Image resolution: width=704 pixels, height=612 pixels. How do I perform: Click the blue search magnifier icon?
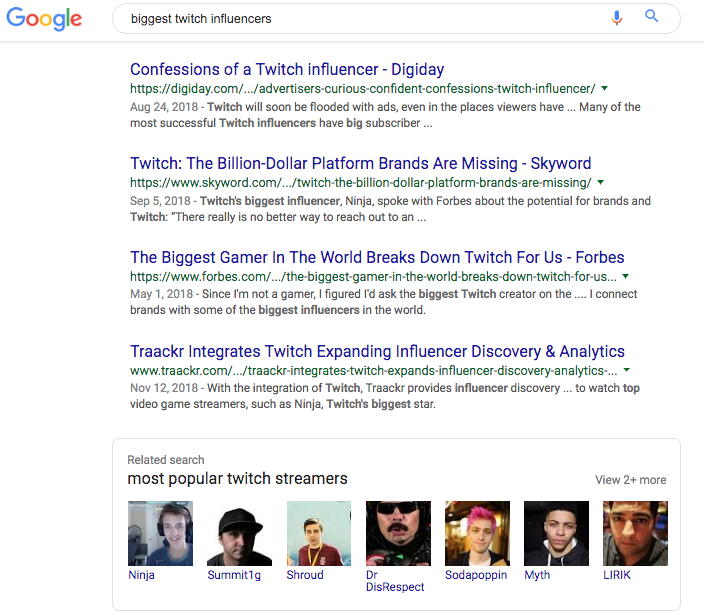651,16
